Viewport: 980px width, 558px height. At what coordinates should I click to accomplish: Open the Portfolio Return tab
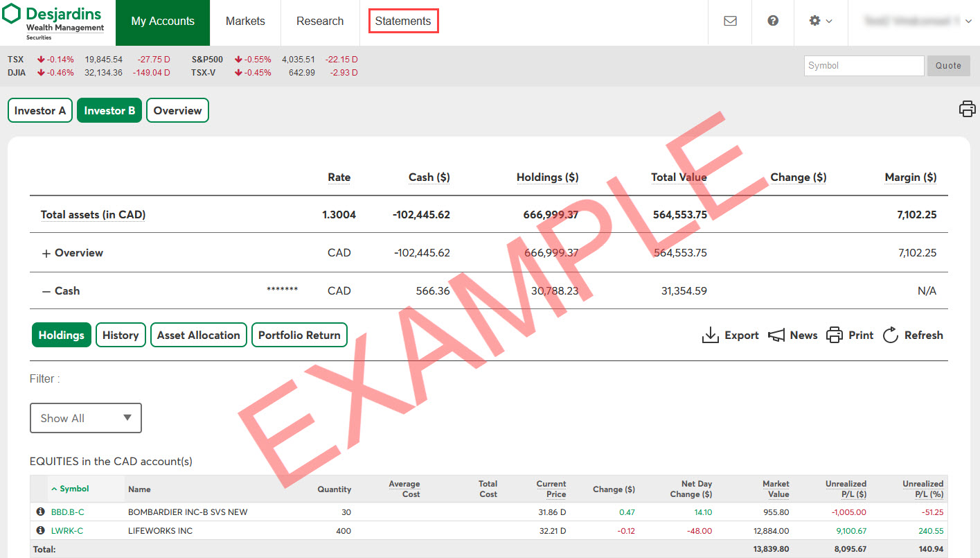(x=299, y=335)
